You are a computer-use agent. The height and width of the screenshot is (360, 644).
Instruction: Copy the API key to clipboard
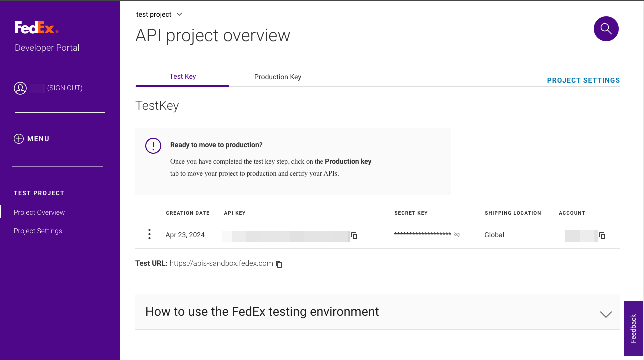[354, 235]
